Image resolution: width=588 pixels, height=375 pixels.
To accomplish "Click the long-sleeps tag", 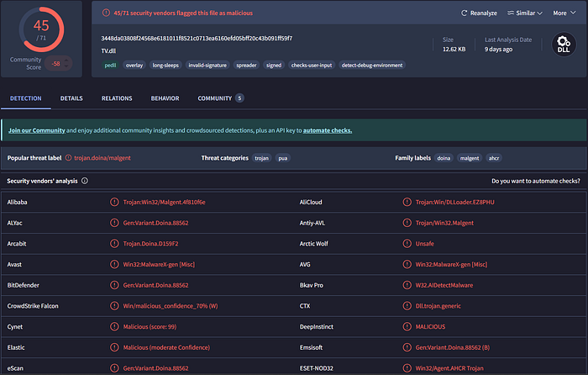I will 165,66.
